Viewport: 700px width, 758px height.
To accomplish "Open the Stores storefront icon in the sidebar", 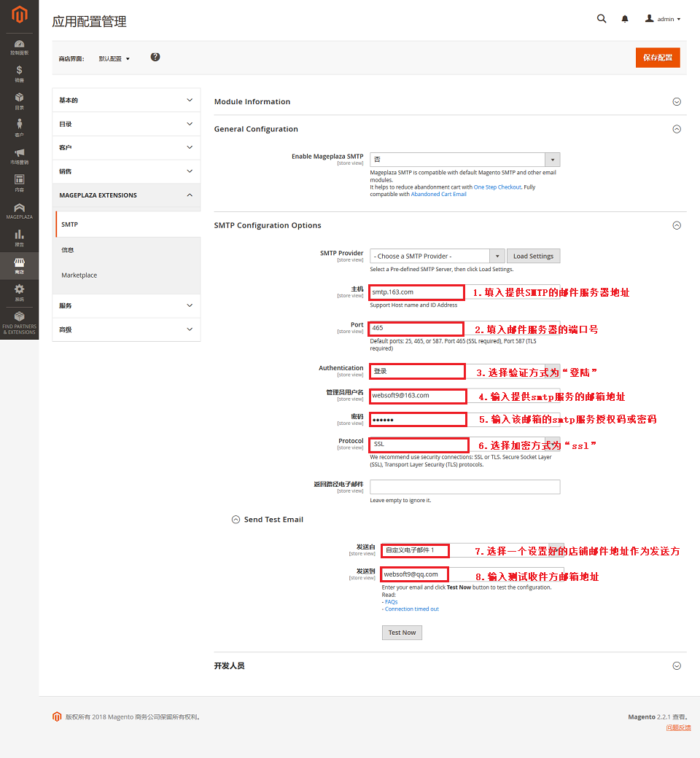I will click(20, 265).
